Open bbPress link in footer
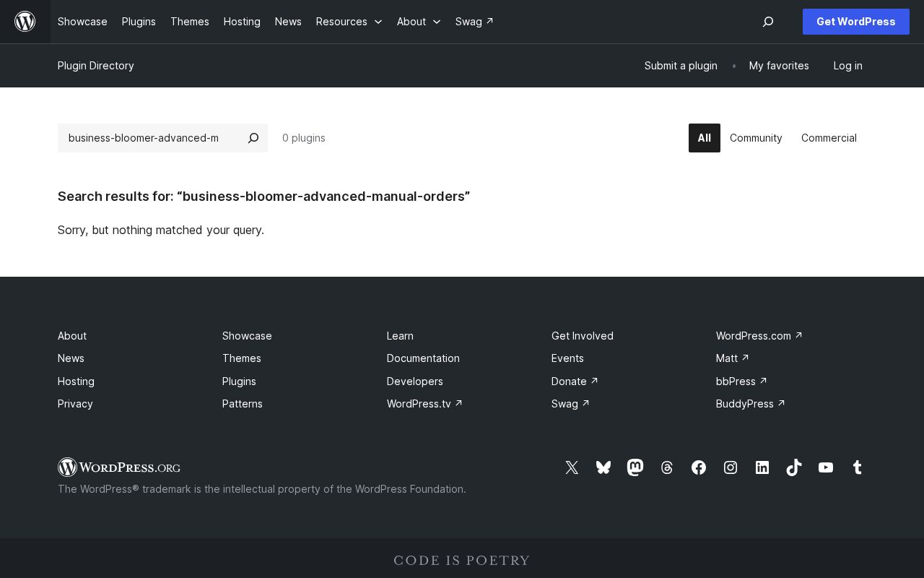 pos(741,381)
